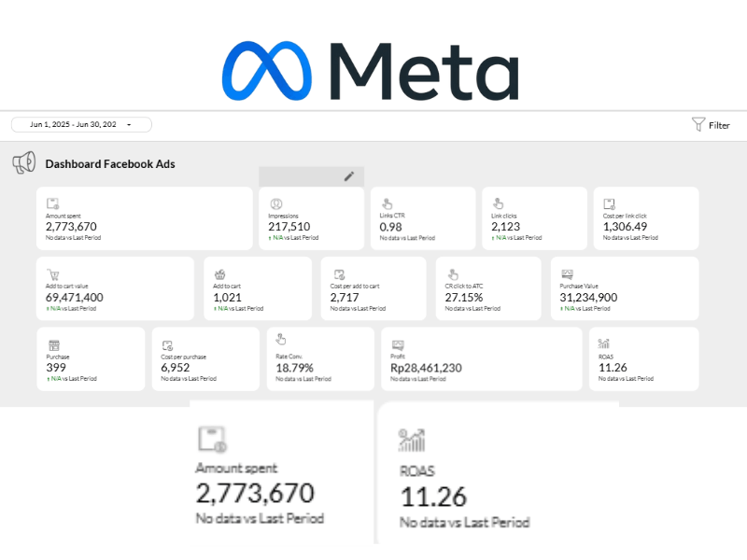Click the Link clicks pointer icon

[x=499, y=203]
